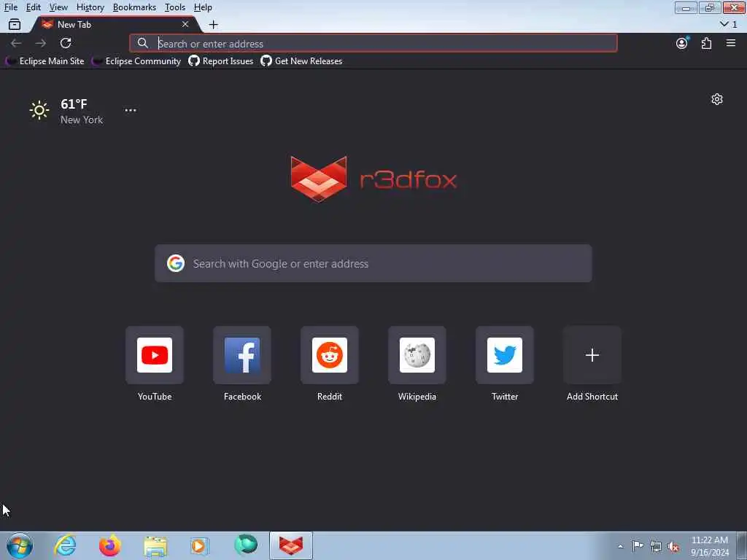Screen dimensions: 747x560
Task: Open the Wikipedia shortcut tile
Action: pyautogui.click(x=417, y=355)
